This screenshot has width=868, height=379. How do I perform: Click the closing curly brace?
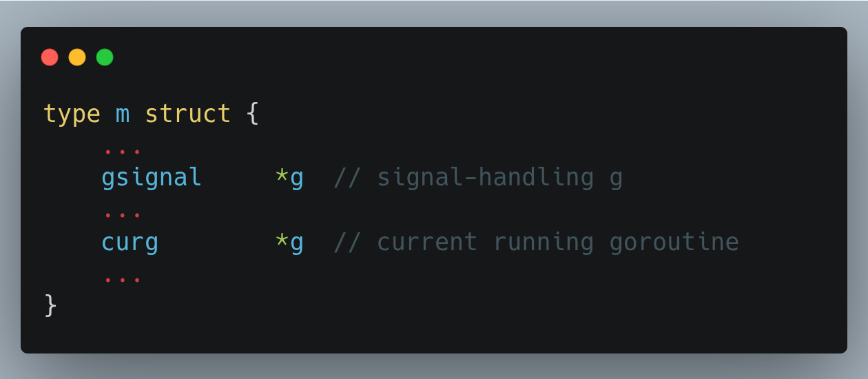point(50,305)
